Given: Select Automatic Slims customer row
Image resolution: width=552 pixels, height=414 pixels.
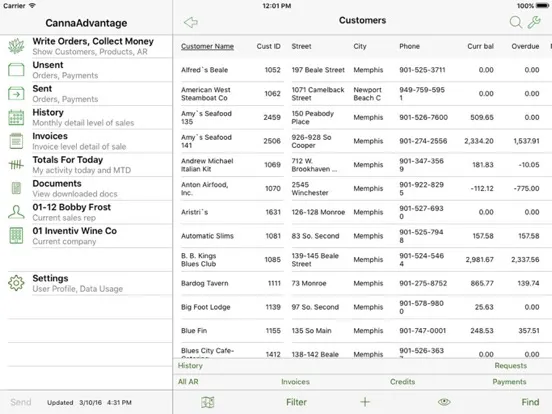Looking at the screenshot, I should click(363, 236).
